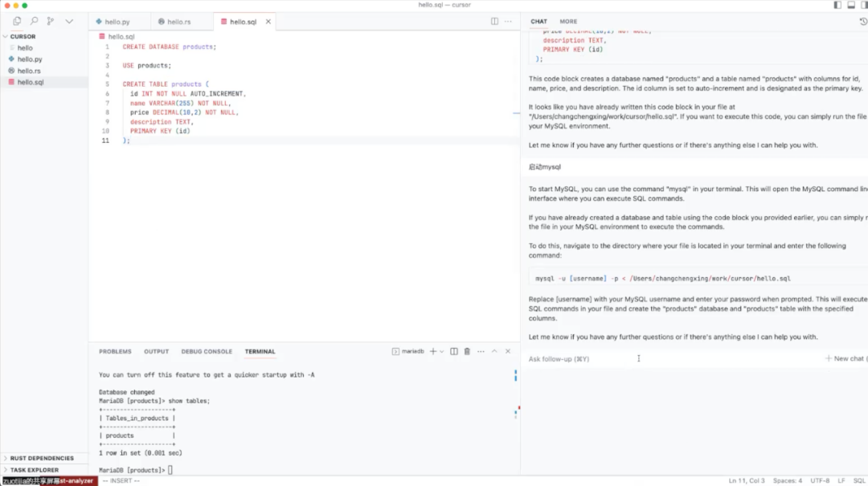Open the terminal profile dropdown arrow
The width and height of the screenshot is (868, 486).
click(x=441, y=351)
